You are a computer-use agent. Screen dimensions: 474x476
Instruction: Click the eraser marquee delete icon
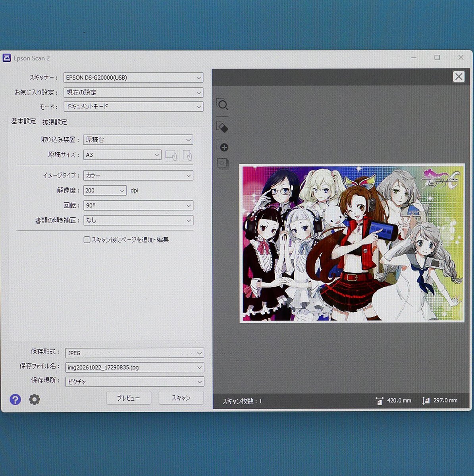point(223,127)
